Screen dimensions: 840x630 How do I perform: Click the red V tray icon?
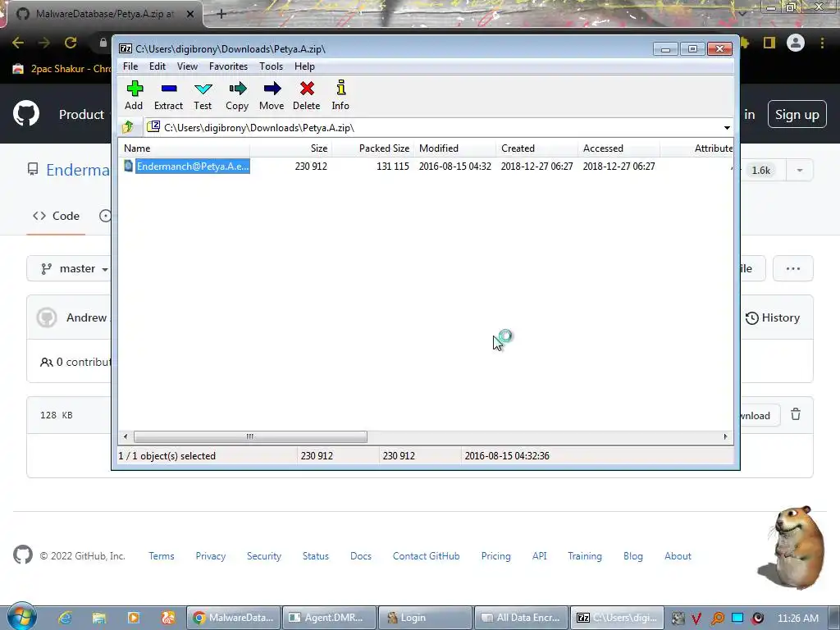(696, 619)
